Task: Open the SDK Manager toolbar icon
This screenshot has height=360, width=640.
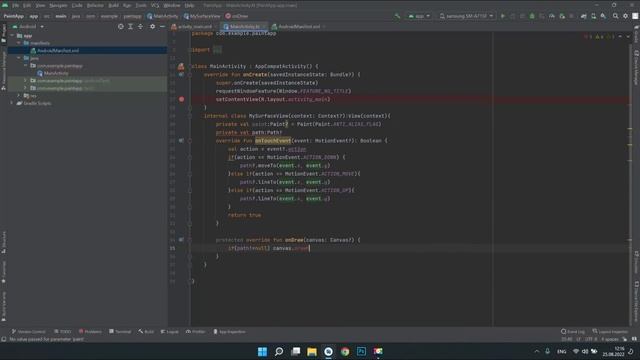Action: tap(603, 16)
